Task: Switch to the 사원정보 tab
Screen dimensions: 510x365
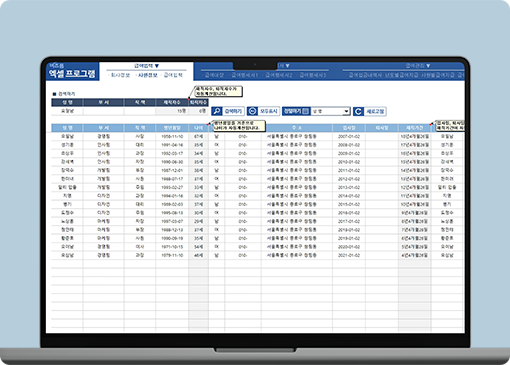Action: [x=148, y=75]
